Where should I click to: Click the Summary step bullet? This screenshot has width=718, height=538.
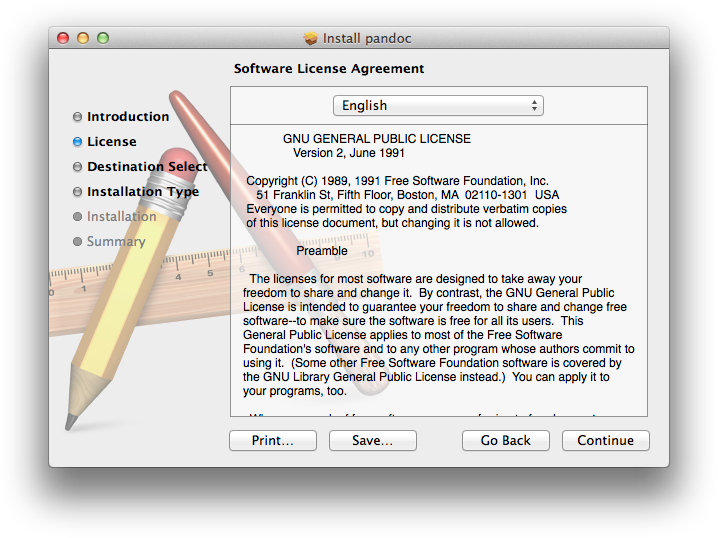tap(77, 241)
